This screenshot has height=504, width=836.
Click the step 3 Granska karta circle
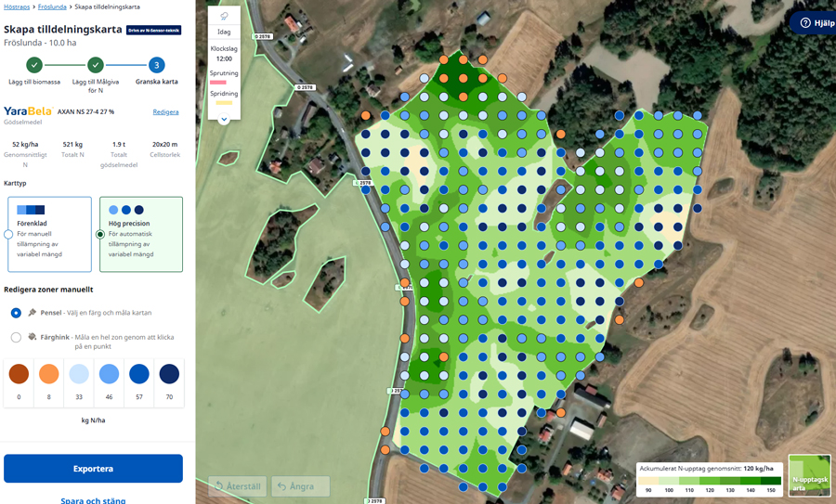[157, 65]
